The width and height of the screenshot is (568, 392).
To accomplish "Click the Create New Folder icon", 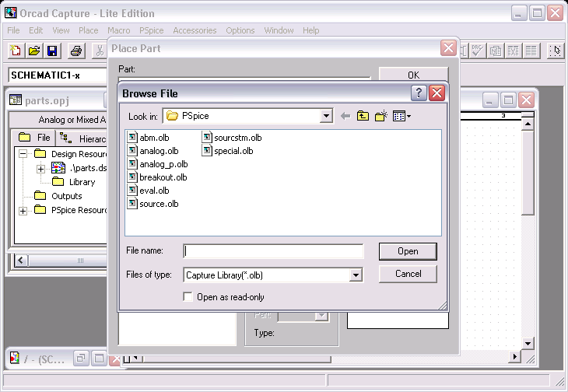I will 381,116.
